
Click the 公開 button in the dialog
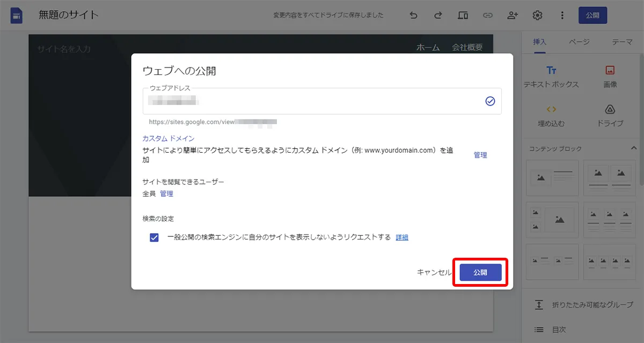click(x=480, y=272)
